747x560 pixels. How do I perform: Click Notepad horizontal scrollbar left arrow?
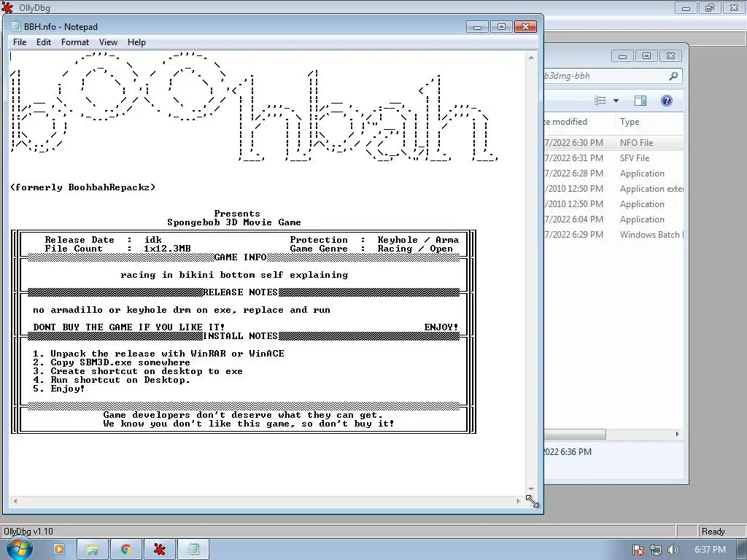click(x=15, y=501)
